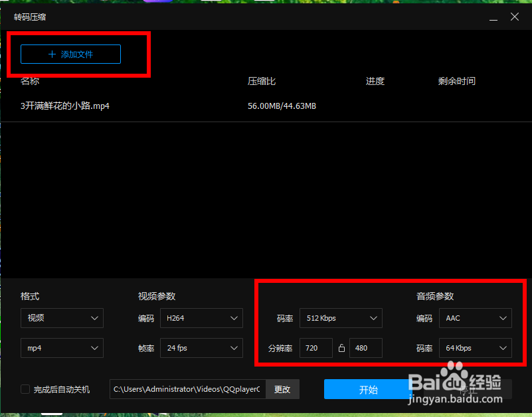Click the 帧率 label
Viewport: 532px width, 417px height.
146,348
